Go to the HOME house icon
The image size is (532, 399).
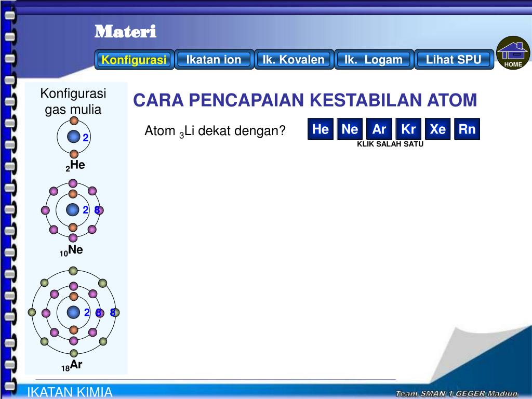(513, 53)
